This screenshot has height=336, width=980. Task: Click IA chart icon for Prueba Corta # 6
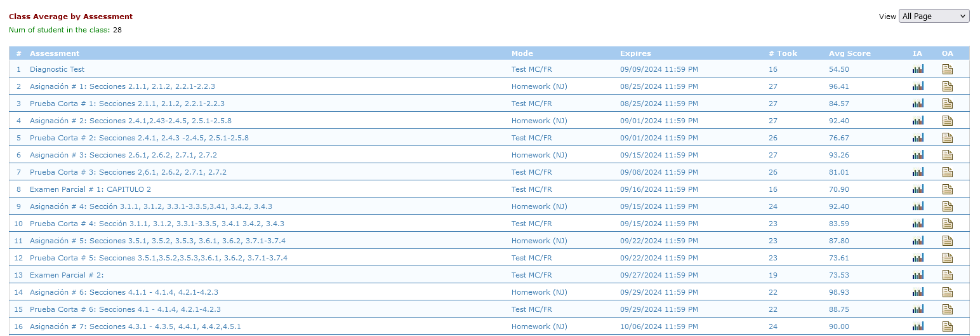(918, 309)
